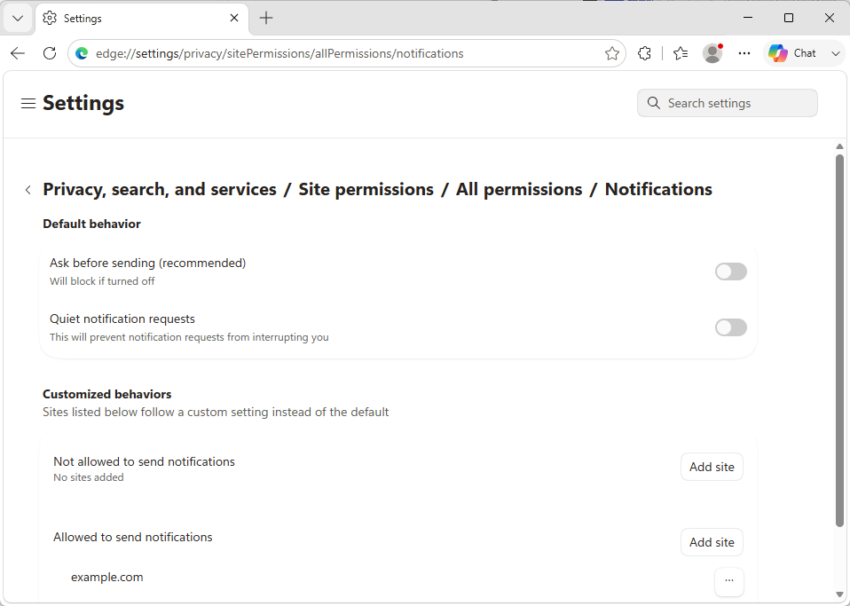Click 'Will block if turned off' text
This screenshot has width=850, height=606.
click(102, 281)
